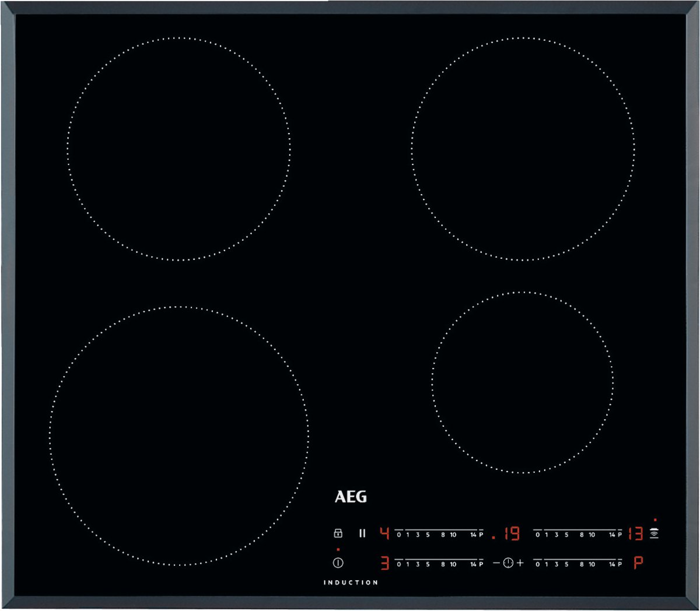Click the large front left cooking zone
Image resolution: width=700 pixels, height=611 pixels.
click(178, 436)
